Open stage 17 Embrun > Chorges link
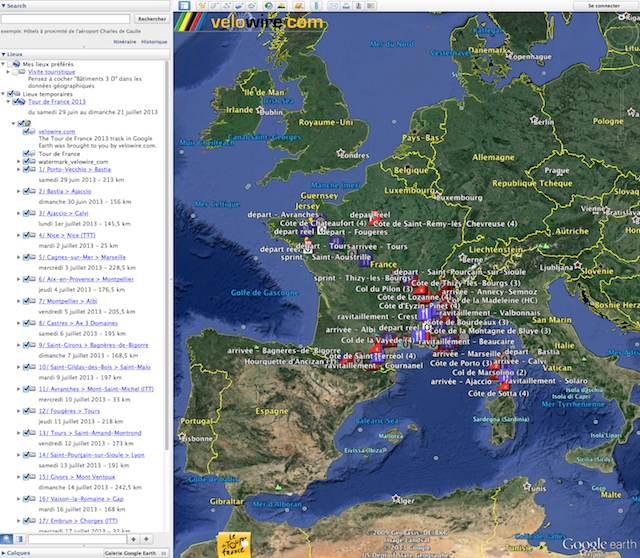 click(78, 521)
